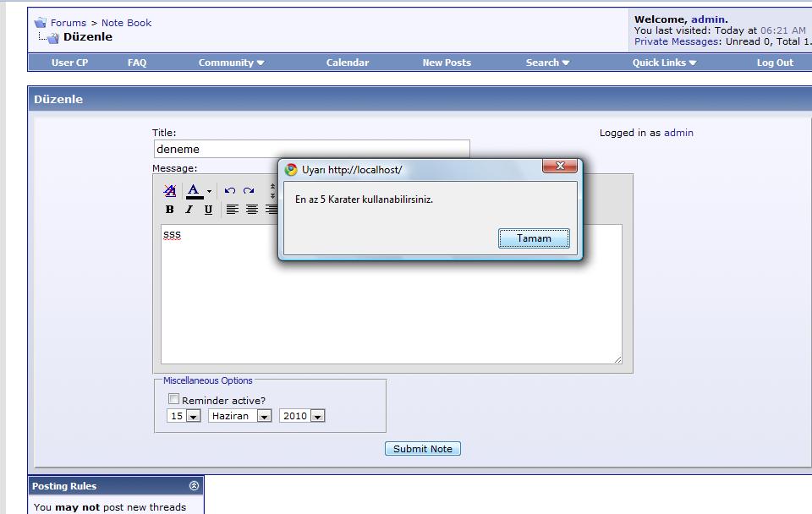Open the year dropdown showing 2010

coord(302,416)
